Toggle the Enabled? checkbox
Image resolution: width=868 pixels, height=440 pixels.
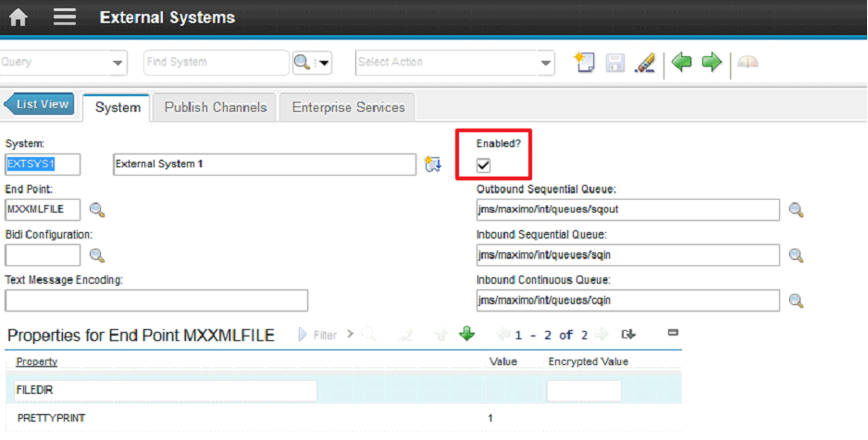483,165
